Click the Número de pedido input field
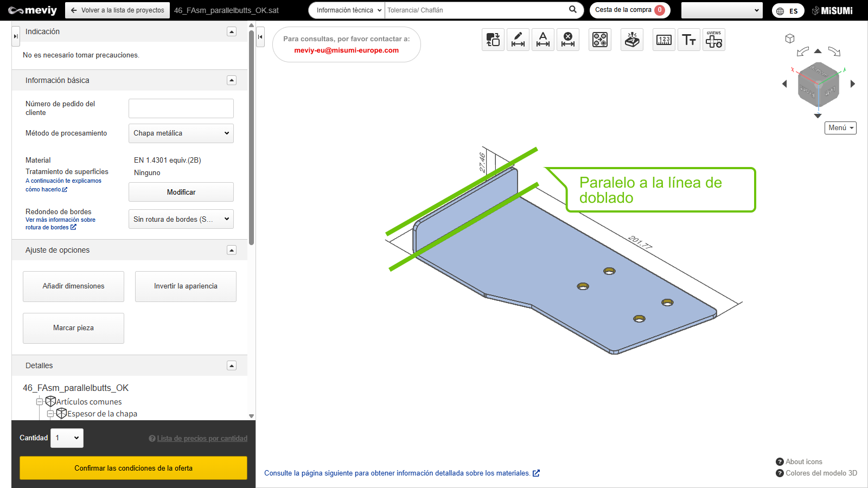 coord(181,108)
